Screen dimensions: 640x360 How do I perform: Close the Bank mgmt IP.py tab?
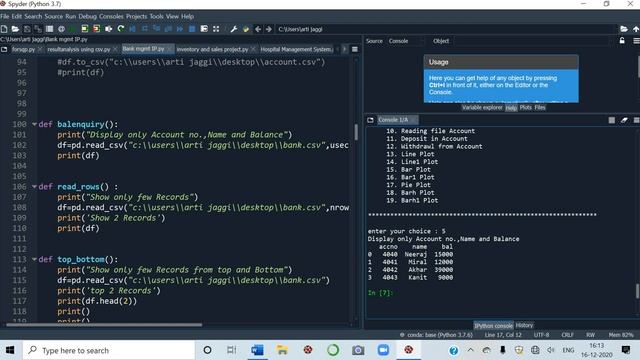pos(169,49)
